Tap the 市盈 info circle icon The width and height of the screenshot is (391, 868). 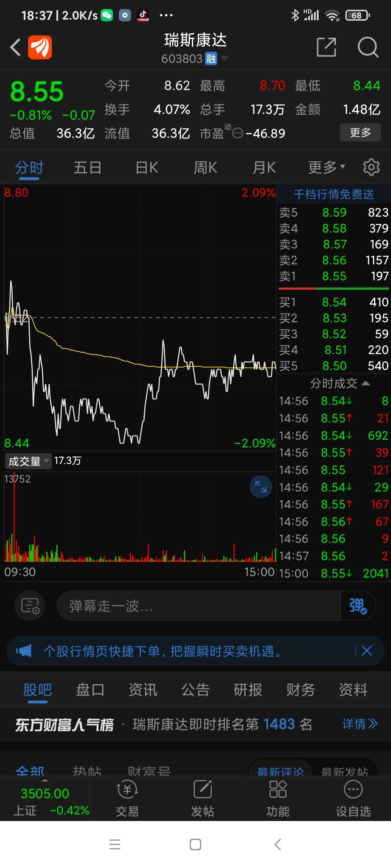pyautogui.click(x=237, y=133)
